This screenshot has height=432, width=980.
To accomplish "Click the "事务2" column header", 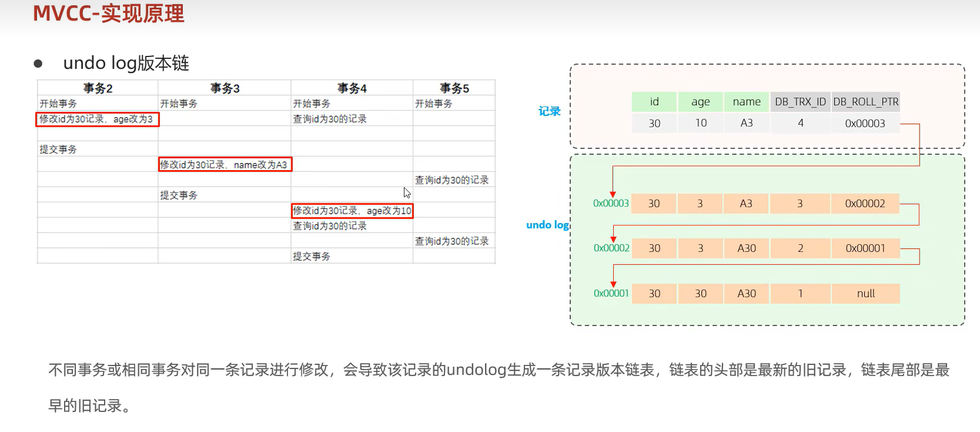I will point(98,88).
